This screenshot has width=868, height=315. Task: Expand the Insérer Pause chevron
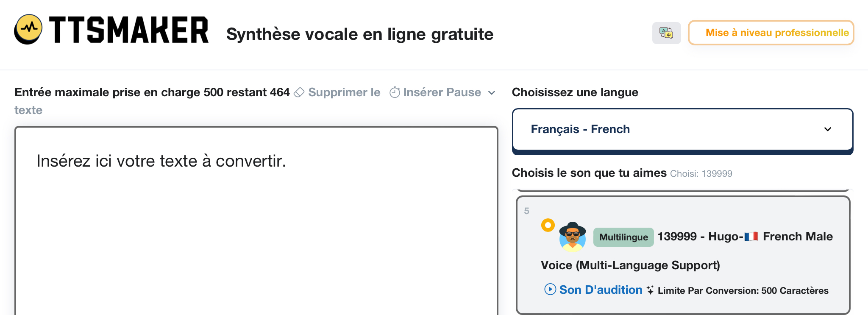pyautogui.click(x=492, y=93)
